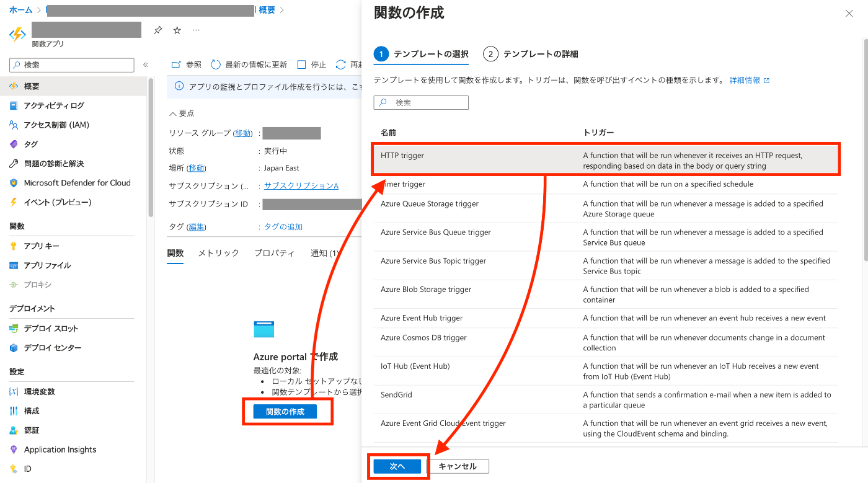
Task: Click the デプロイ センター cube icon
Action: (14, 348)
